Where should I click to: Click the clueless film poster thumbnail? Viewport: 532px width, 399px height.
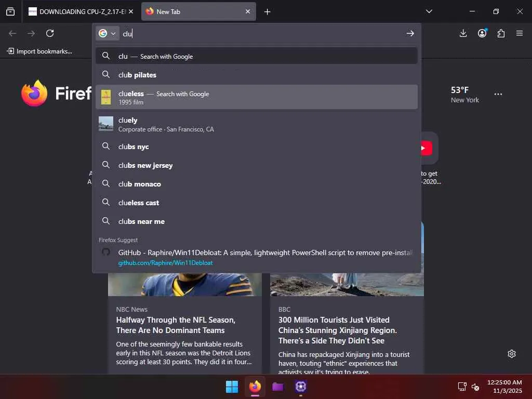pos(106,97)
